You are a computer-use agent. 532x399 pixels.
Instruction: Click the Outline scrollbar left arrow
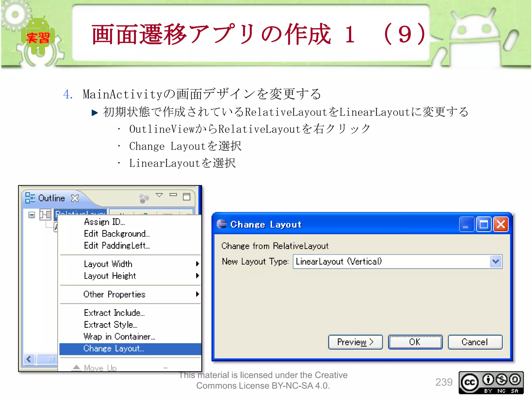[x=29, y=359]
